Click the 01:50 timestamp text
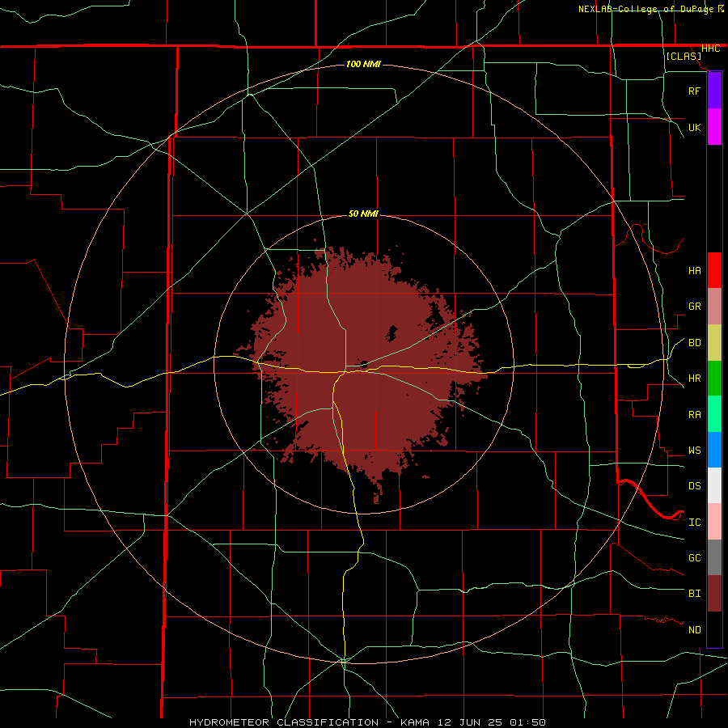Screen dimensions: 728x728 pyautogui.click(x=527, y=722)
